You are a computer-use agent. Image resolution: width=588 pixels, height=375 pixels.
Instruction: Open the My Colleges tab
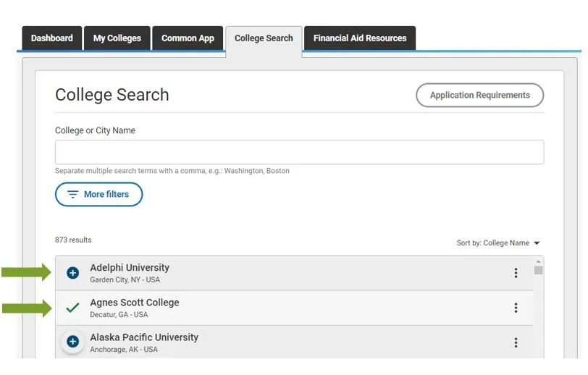click(117, 38)
